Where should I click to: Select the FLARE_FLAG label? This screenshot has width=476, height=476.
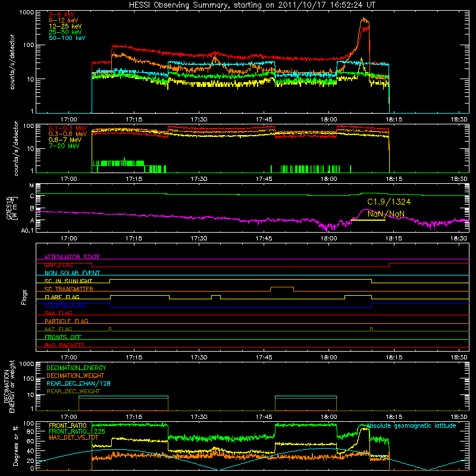click(x=62, y=297)
